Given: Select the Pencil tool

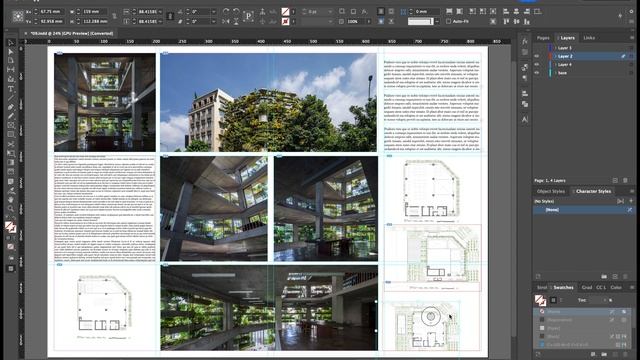Looking at the screenshot, I should tap(11, 116).
